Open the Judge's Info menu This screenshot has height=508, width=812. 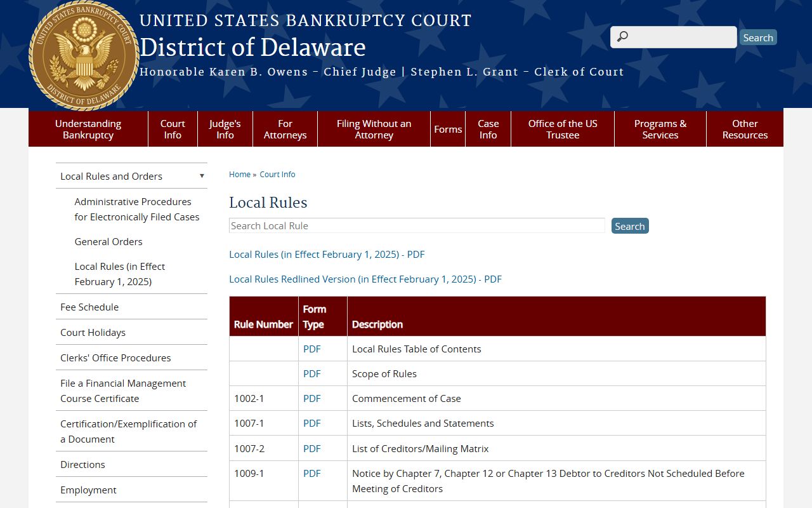(x=225, y=129)
